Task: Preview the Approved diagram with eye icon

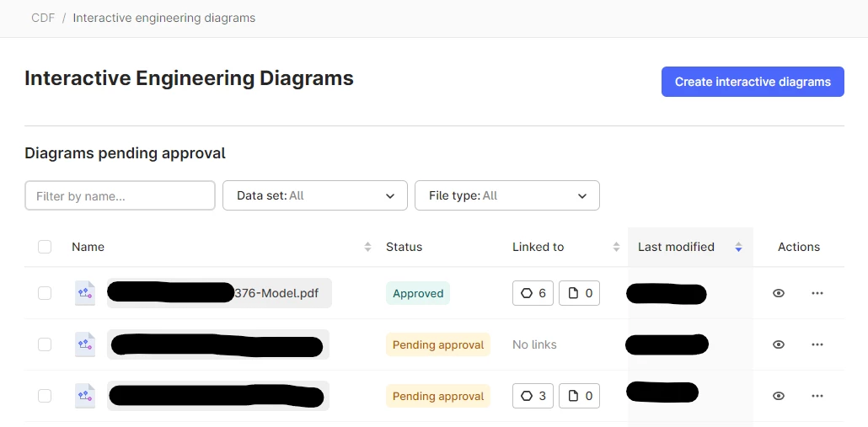Action: [x=779, y=293]
